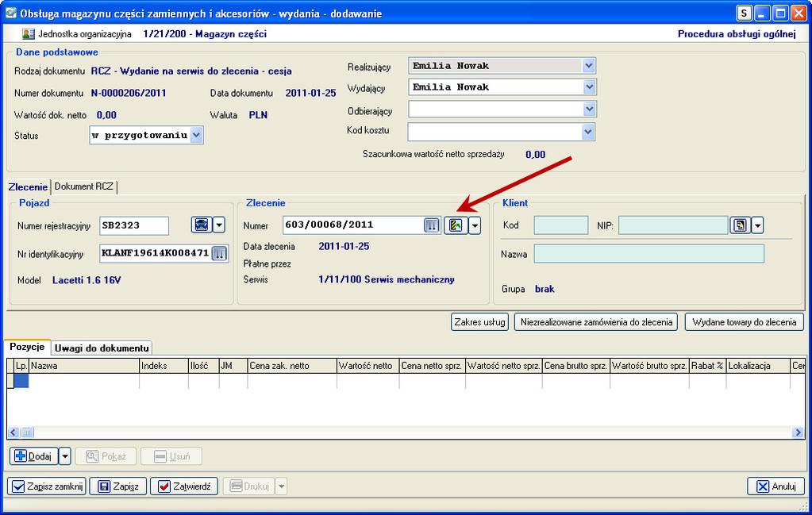Expand the Odbierający dropdown
The width and height of the screenshot is (812, 515).
[x=589, y=110]
